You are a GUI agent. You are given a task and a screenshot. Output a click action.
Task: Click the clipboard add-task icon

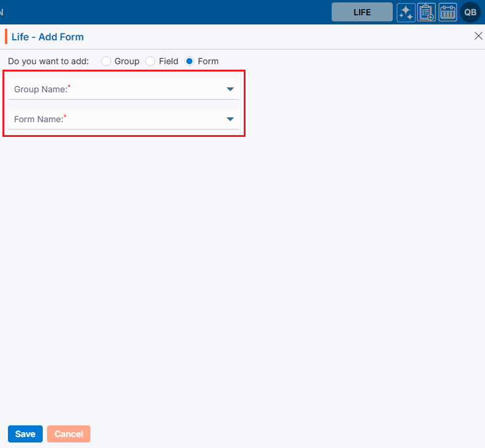(x=426, y=12)
